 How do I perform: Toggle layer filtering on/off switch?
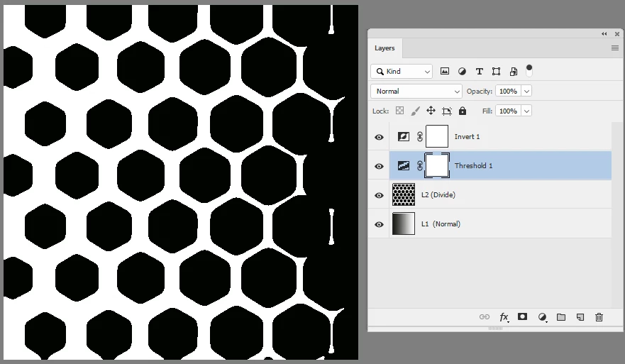pos(529,70)
